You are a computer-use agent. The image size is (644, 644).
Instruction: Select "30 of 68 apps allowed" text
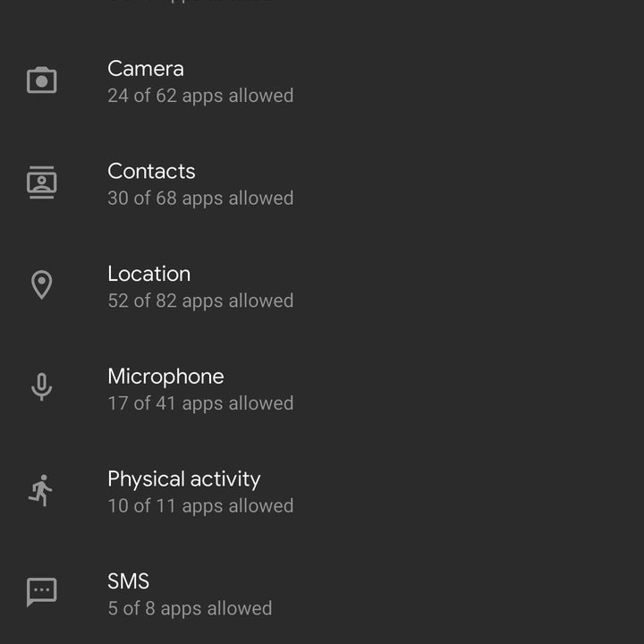(x=200, y=199)
